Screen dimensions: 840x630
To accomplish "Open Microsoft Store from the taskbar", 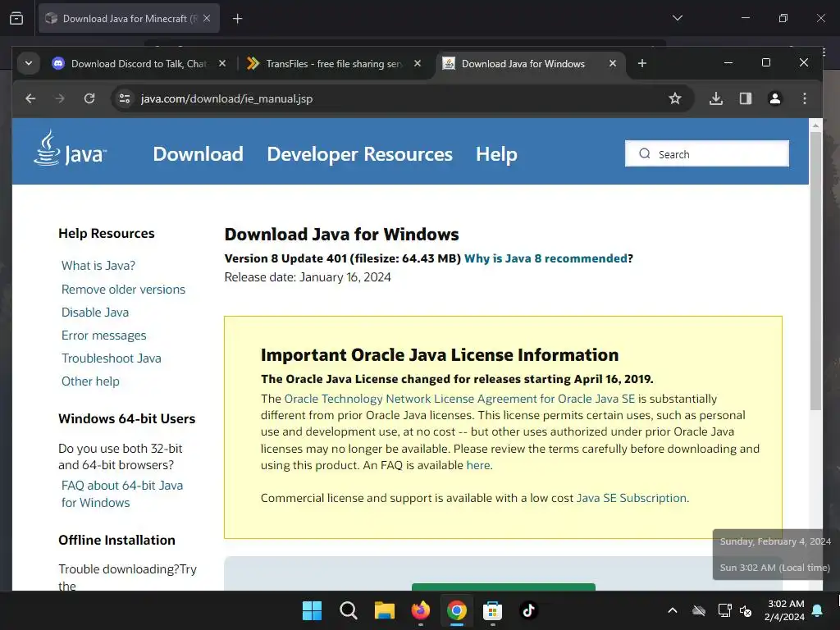I will [492, 610].
